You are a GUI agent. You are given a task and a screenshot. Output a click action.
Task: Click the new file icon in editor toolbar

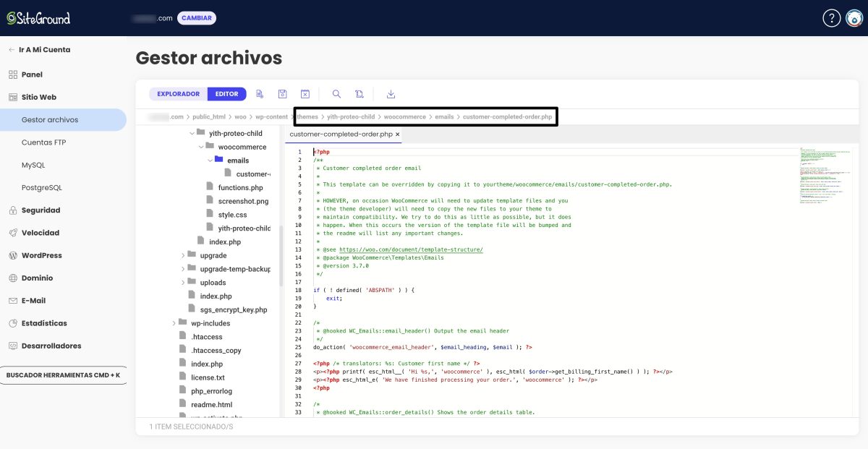(x=260, y=94)
